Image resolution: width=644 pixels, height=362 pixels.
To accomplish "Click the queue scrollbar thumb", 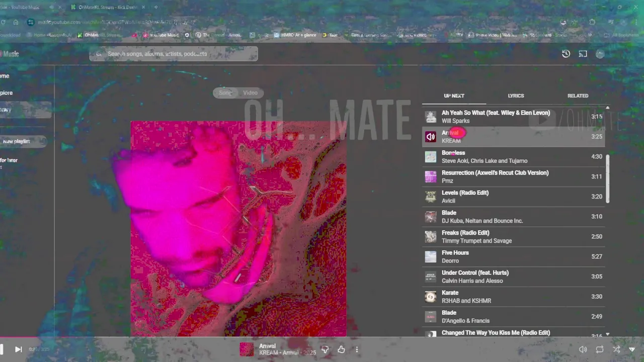I will 608,178.
